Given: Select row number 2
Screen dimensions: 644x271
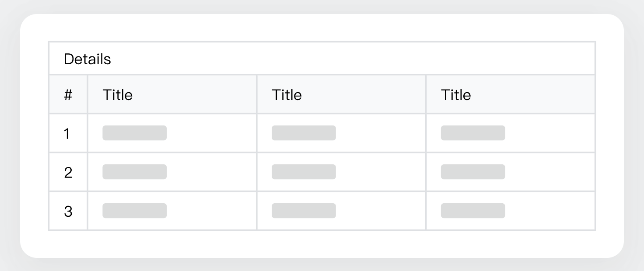Looking at the screenshot, I should pyautogui.click(x=68, y=172).
